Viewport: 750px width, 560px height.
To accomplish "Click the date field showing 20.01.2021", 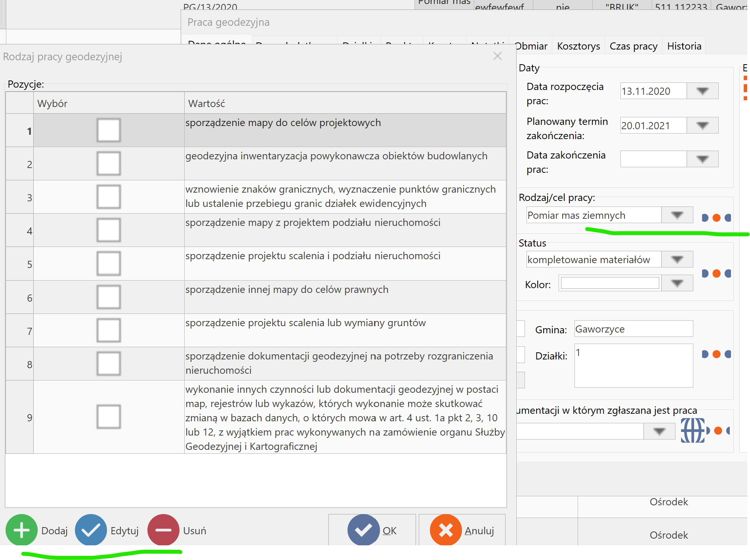I will (x=653, y=125).
